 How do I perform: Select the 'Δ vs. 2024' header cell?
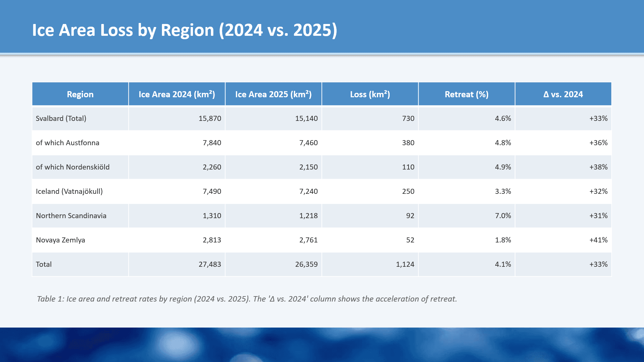coord(563,94)
